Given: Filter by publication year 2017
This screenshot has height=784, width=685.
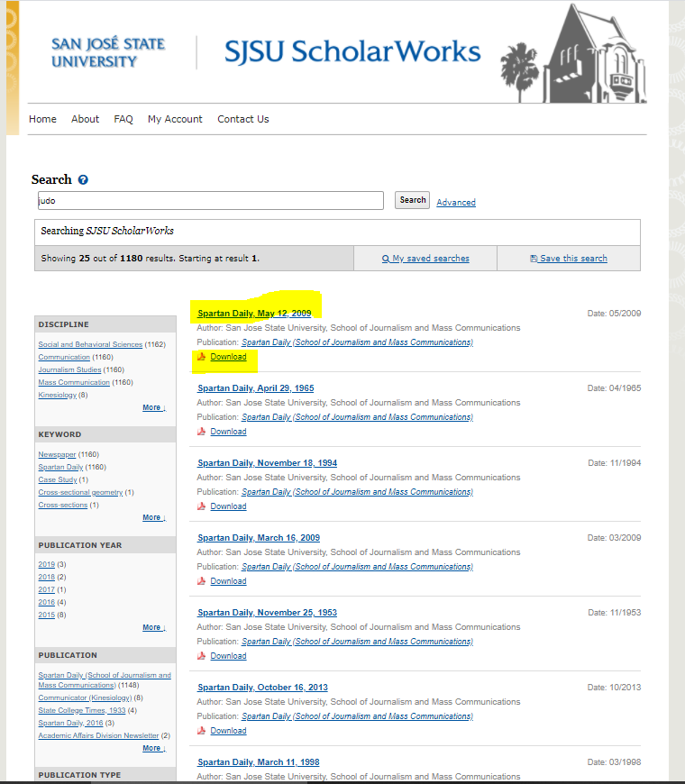Looking at the screenshot, I should [47, 589].
